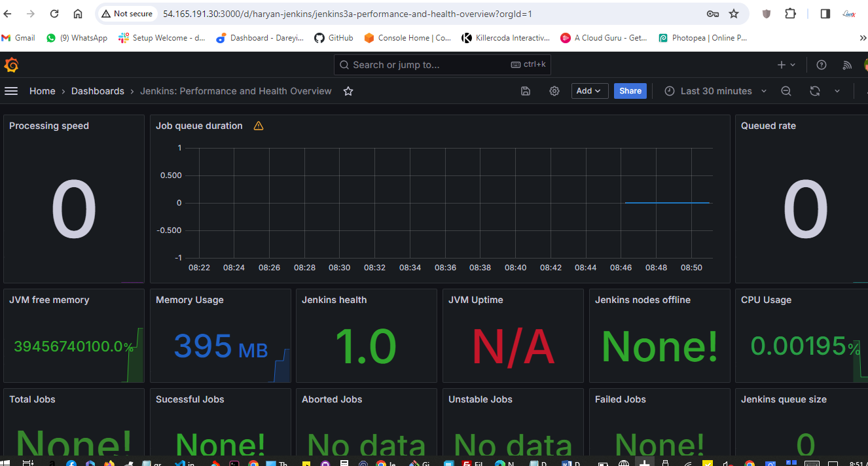Open the GitHub bookmark

coord(334,38)
